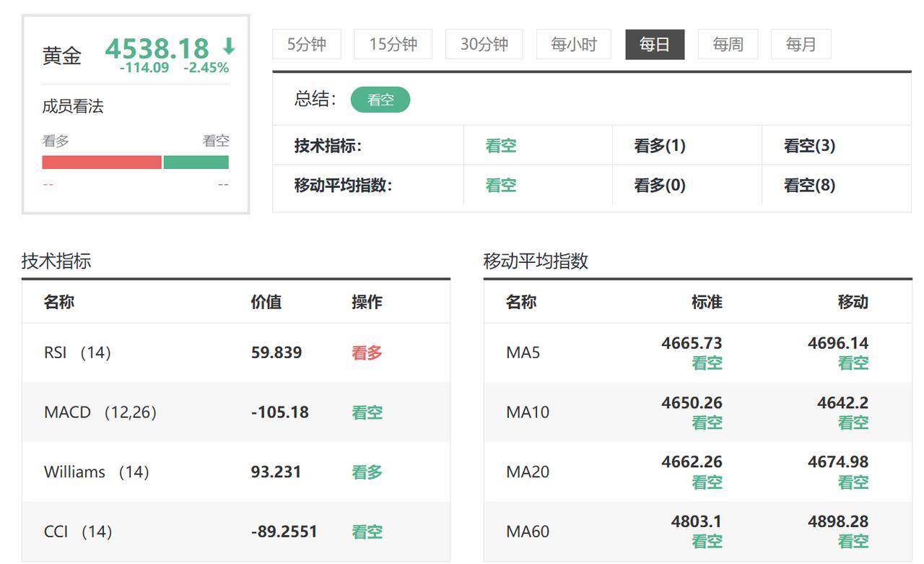Click the Williams value 93.231
This screenshot has width=924, height=564.
tap(276, 472)
